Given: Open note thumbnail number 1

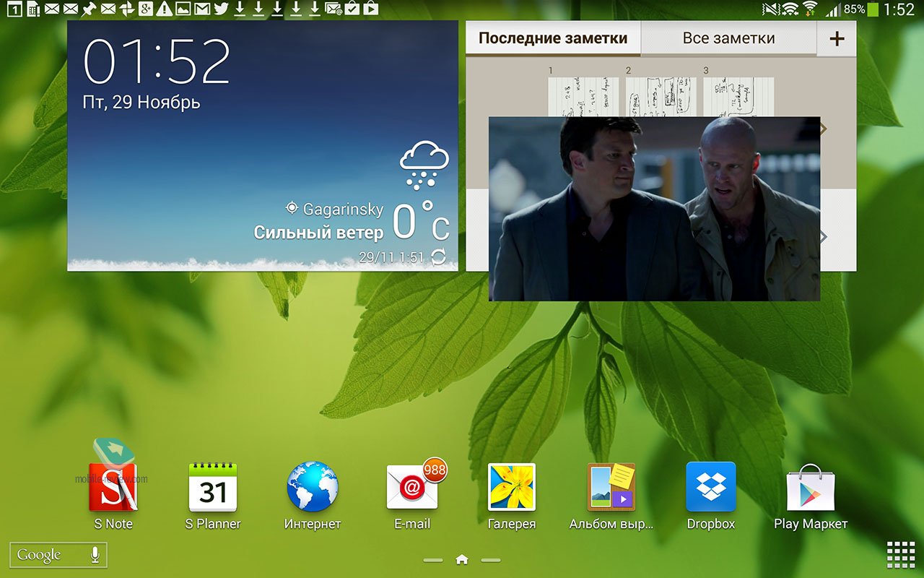Looking at the screenshot, I should 583,97.
